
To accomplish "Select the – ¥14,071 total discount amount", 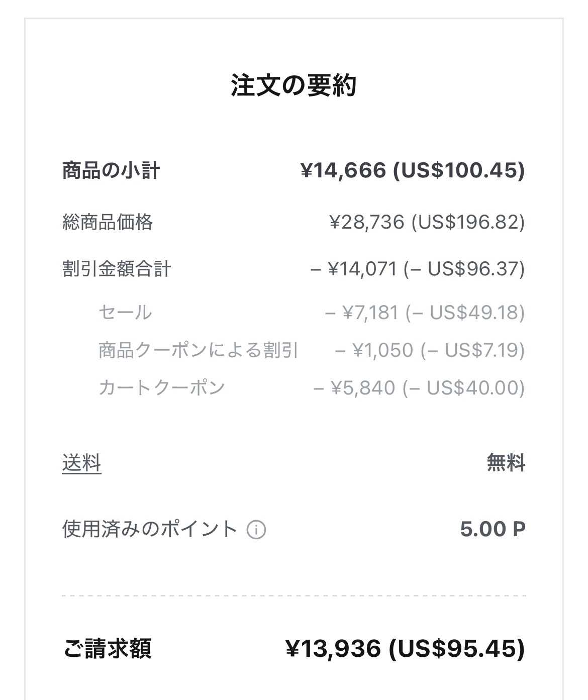I will (x=417, y=269).
